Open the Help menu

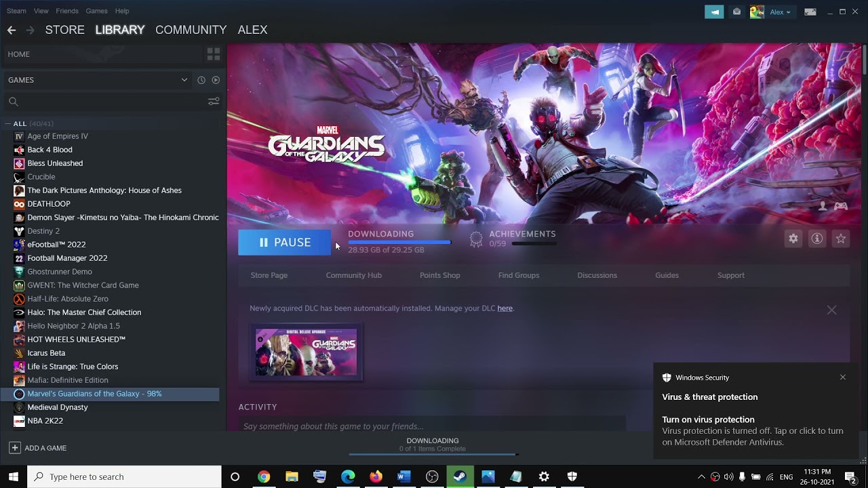click(x=122, y=11)
